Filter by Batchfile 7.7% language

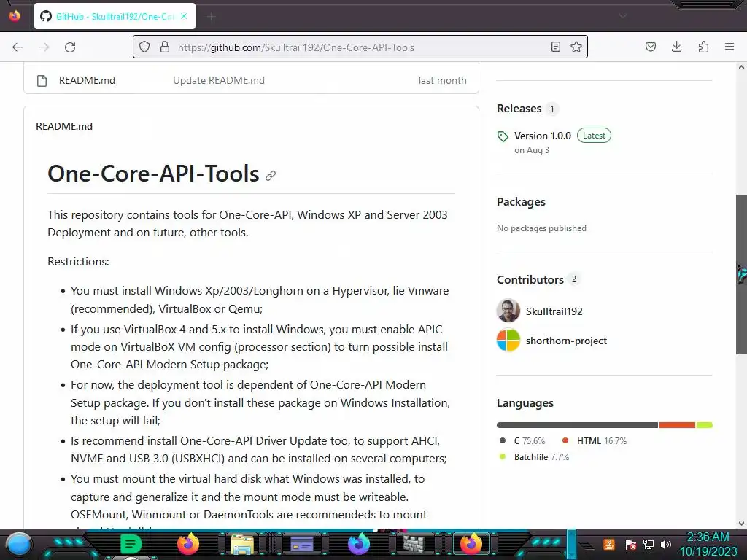(x=534, y=457)
